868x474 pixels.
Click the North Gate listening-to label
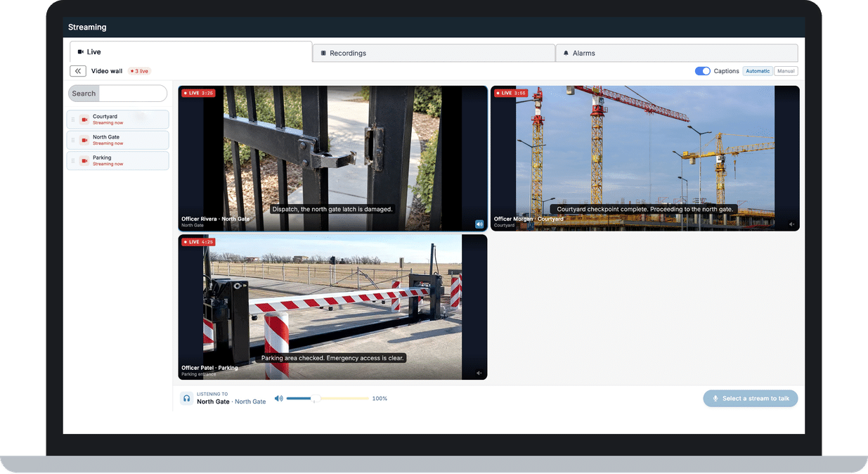click(x=231, y=402)
